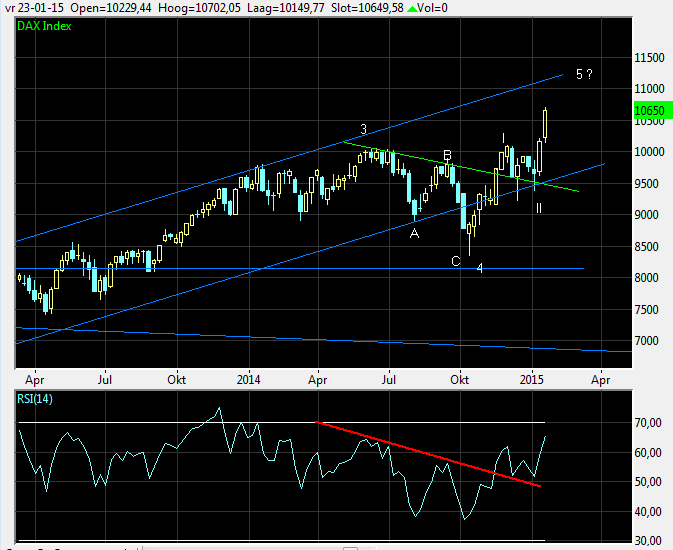This screenshot has height=550, width=673.
Task: Click the wave '4' label
Action: coord(480,268)
